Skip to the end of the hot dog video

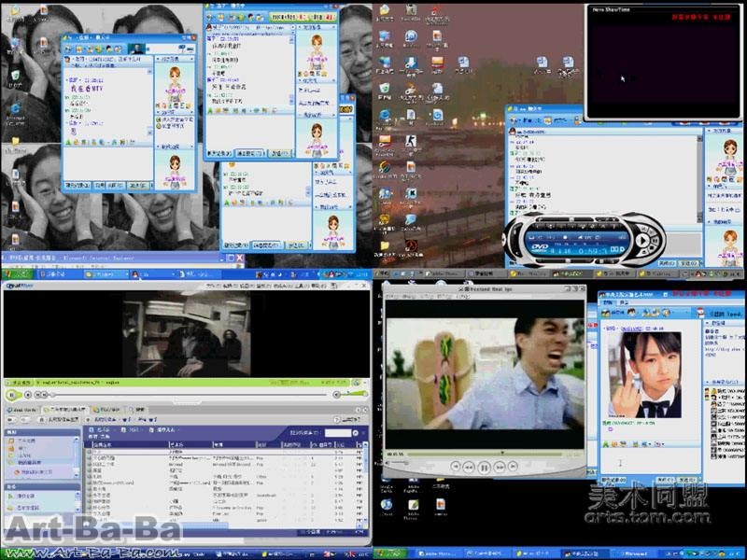pyautogui.click(x=513, y=467)
